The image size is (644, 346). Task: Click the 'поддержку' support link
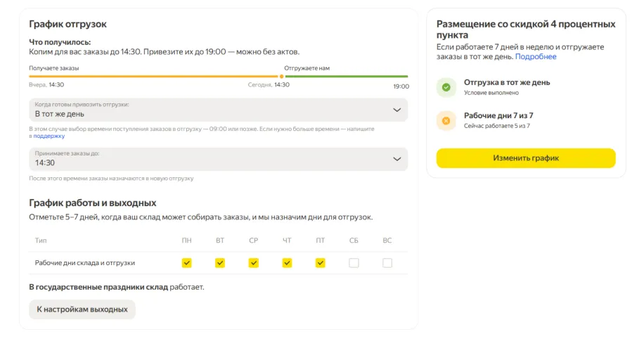(49, 136)
